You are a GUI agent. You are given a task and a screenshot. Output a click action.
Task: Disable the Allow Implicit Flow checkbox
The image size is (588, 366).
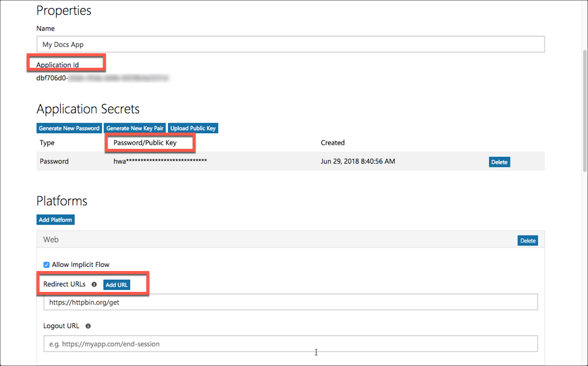(x=46, y=265)
